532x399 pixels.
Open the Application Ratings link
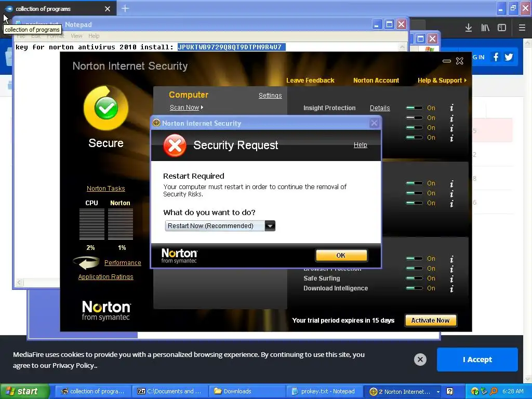[x=105, y=277]
